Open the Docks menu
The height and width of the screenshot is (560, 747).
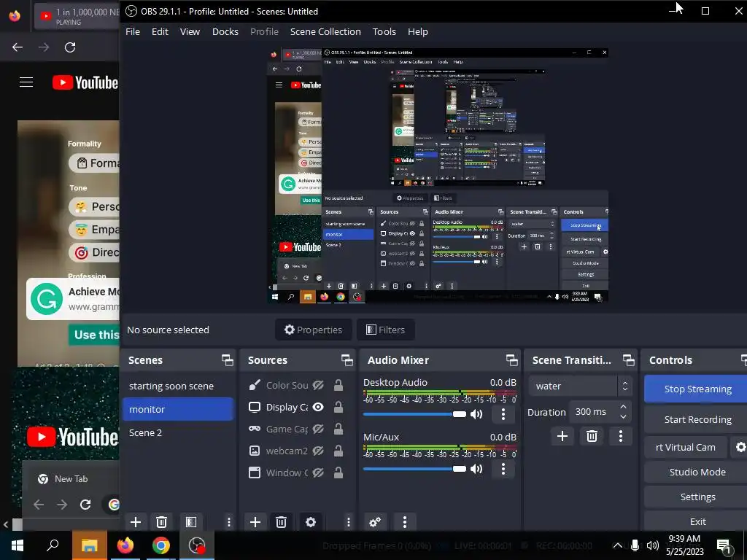coord(225,31)
